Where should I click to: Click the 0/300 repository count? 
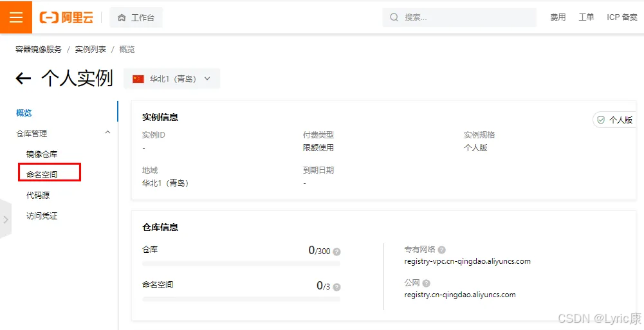319,250
